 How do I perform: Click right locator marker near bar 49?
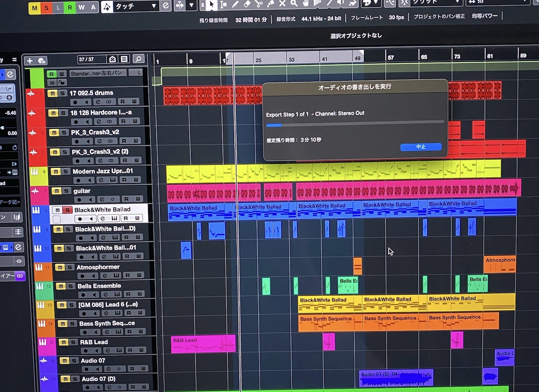coord(361,53)
